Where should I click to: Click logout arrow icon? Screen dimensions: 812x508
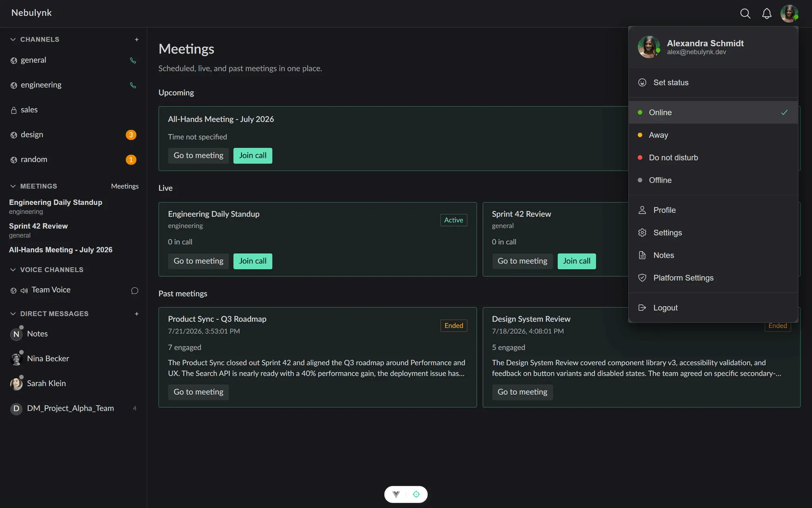642,308
